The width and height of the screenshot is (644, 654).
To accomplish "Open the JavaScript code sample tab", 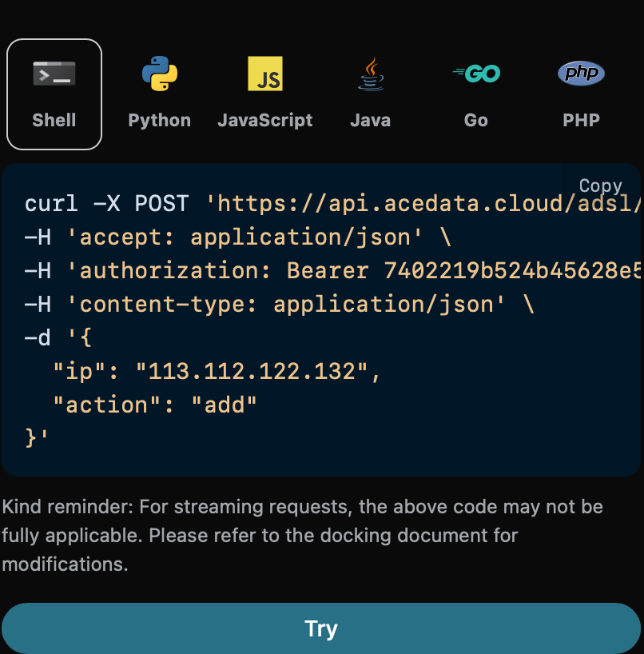I will click(x=265, y=121).
